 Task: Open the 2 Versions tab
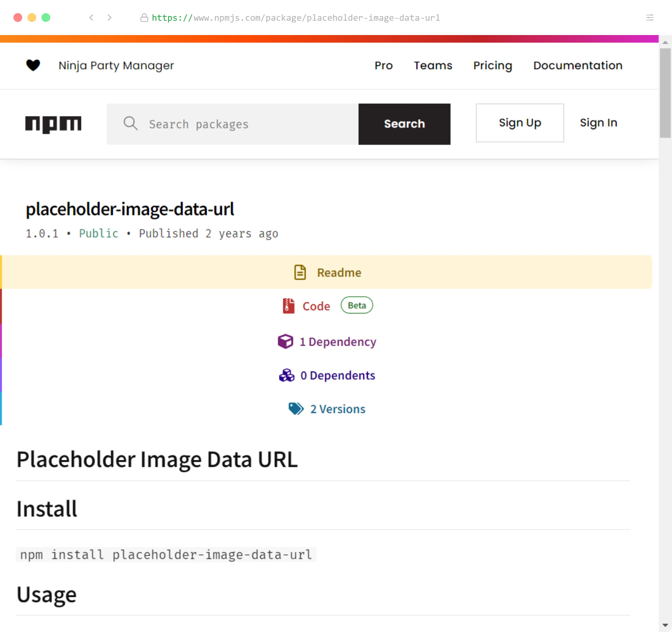click(327, 409)
